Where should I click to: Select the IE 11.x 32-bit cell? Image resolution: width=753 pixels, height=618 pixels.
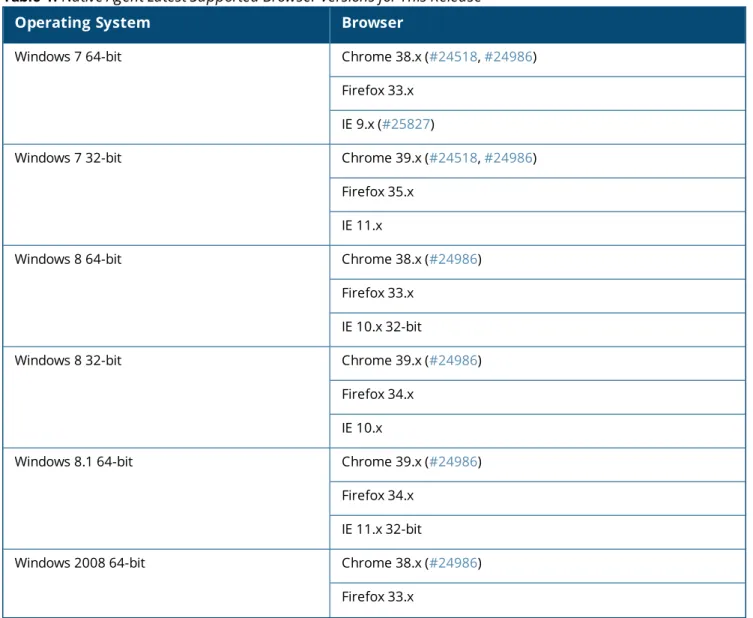tap(538, 533)
